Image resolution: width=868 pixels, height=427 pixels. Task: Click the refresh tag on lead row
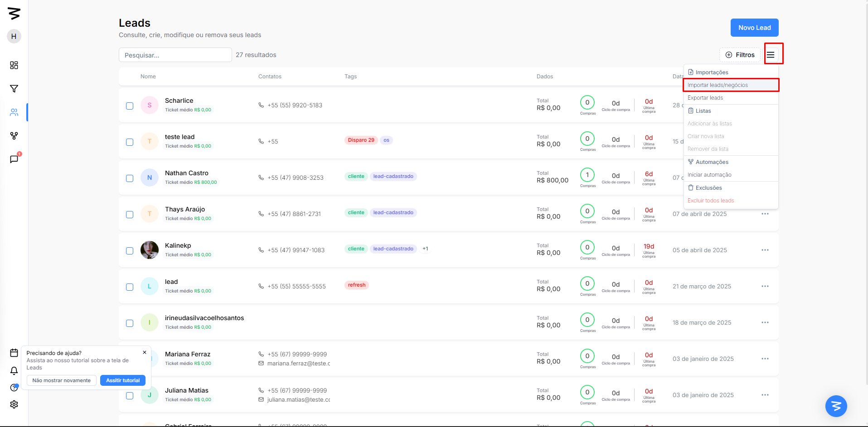tap(357, 285)
